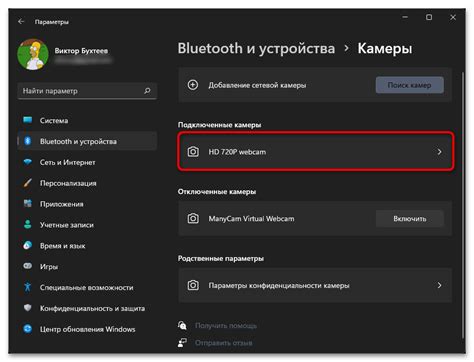Click the 'Отправить отзыв' link

tap(224, 343)
